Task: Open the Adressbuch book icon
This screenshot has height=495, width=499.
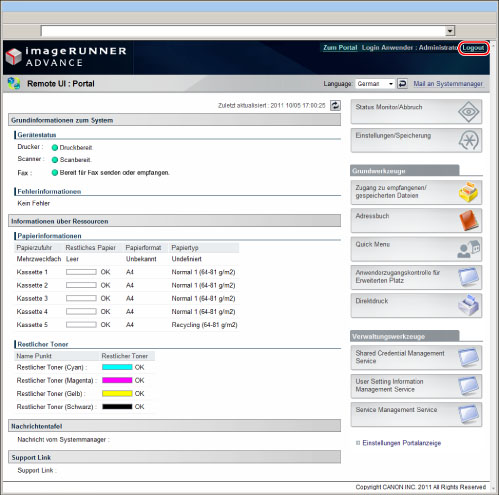Action: [x=468, y=220]
